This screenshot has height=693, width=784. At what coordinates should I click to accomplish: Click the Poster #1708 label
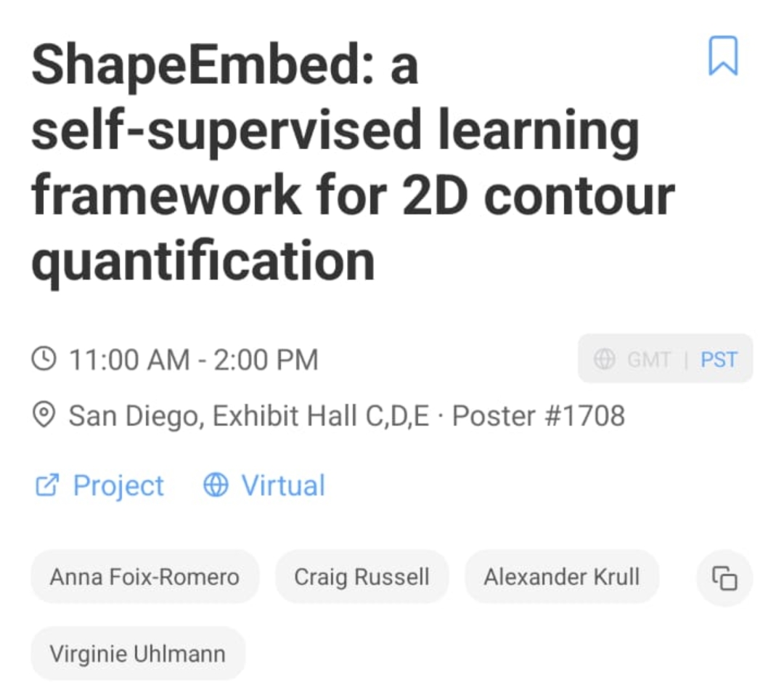(x=538, y=416)
